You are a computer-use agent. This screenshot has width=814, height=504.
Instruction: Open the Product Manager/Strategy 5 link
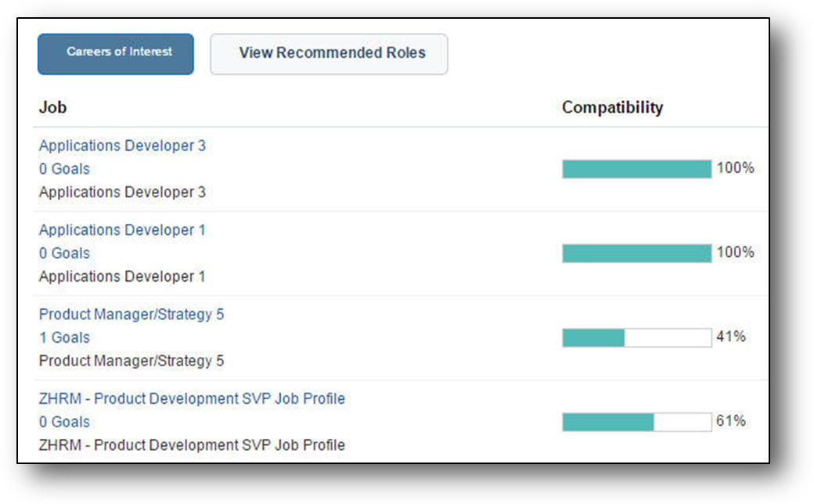(x=131, y=315)
